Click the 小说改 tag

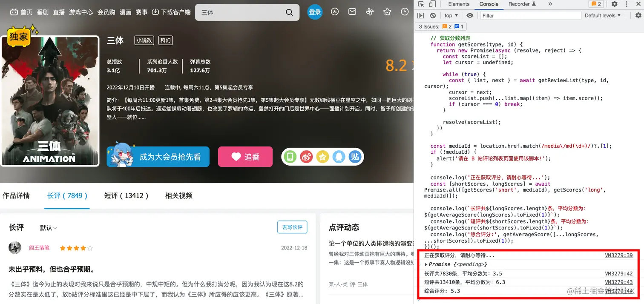click(144, 40)
